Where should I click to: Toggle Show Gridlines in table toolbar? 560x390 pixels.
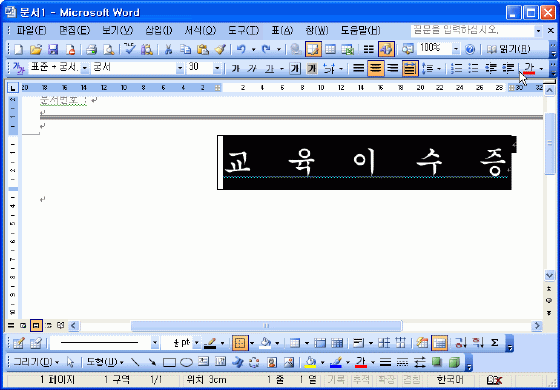click(439, 343)
